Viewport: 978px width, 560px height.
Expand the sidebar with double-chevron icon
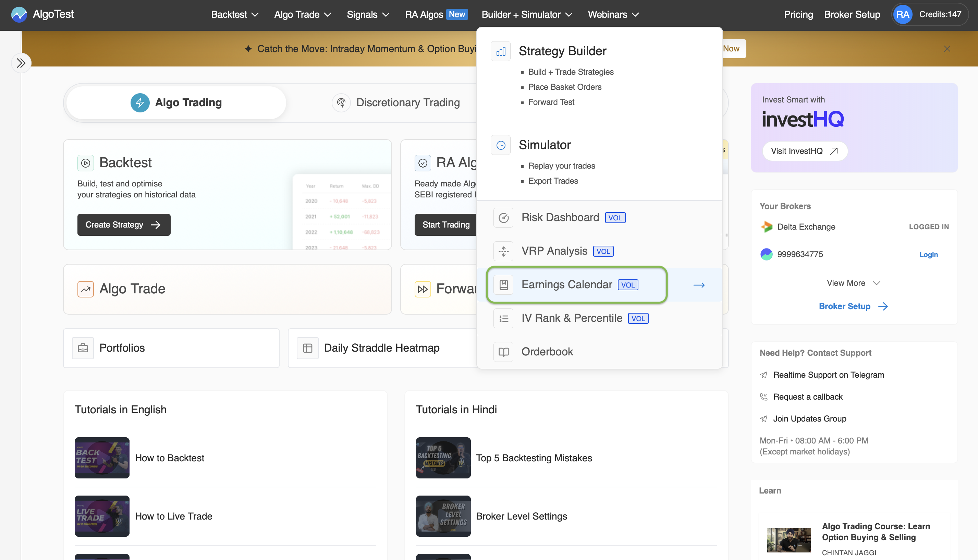coord(21,63)
